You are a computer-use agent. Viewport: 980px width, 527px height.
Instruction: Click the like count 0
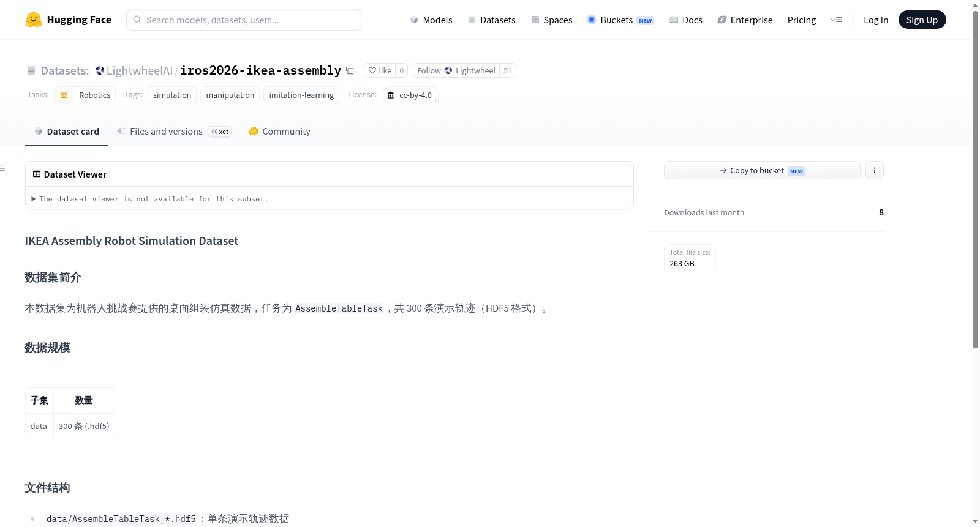(x=402, y=70)
